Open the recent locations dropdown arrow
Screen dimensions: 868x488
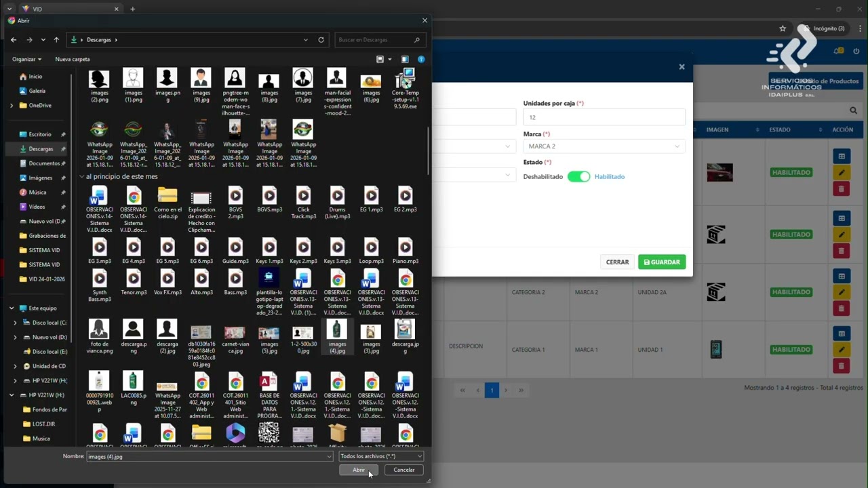tap(42, 40)
